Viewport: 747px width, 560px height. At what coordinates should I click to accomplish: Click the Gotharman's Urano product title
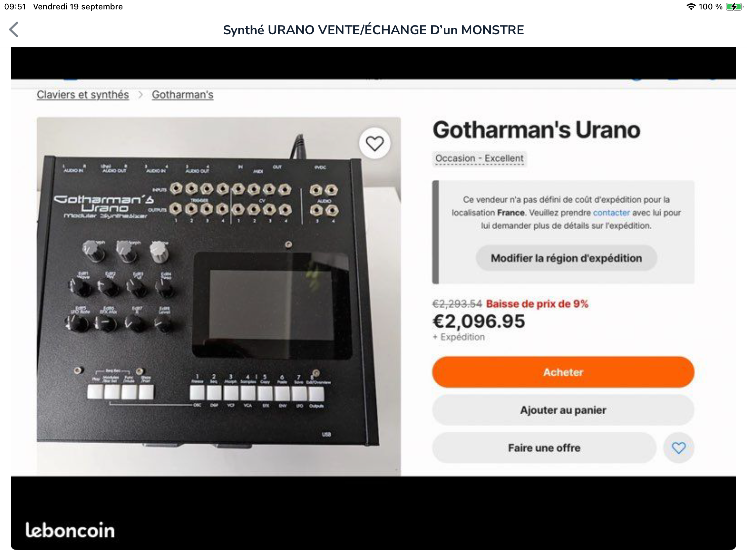(x=536, y=130)
